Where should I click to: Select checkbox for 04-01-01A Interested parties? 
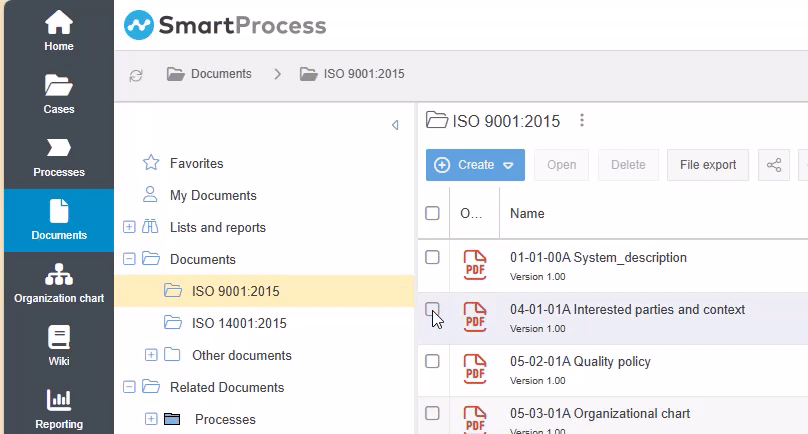[432, 310]
